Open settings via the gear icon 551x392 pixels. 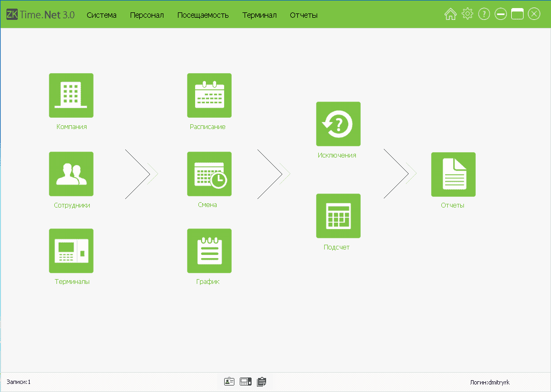pos(467,15)
